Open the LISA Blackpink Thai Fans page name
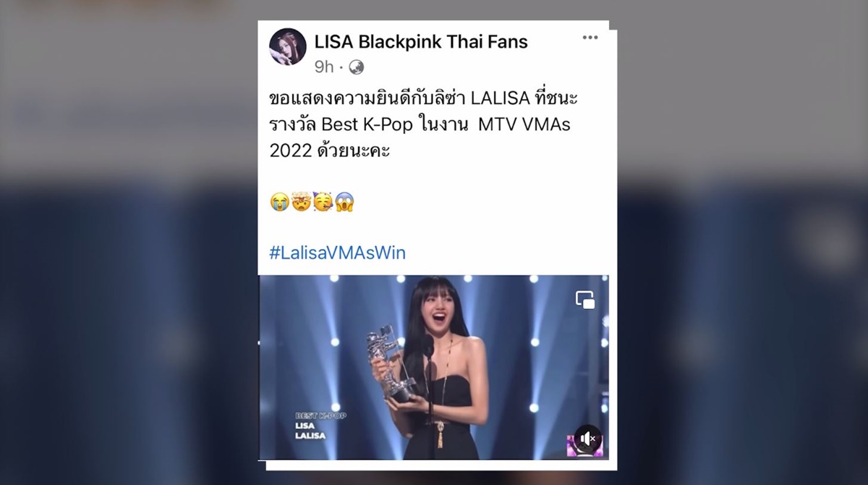This screenshot has height=485, width=868. 421,42
